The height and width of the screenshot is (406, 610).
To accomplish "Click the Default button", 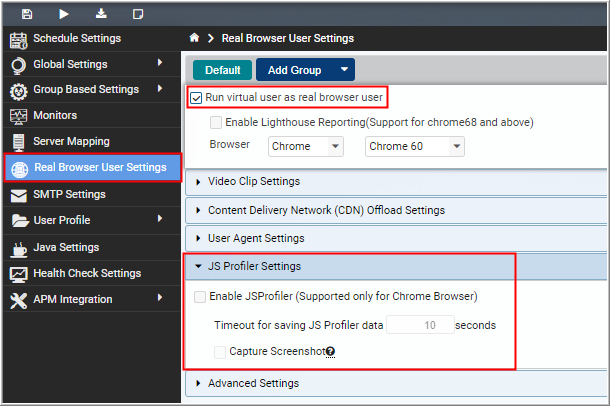I will coord(223,70).
